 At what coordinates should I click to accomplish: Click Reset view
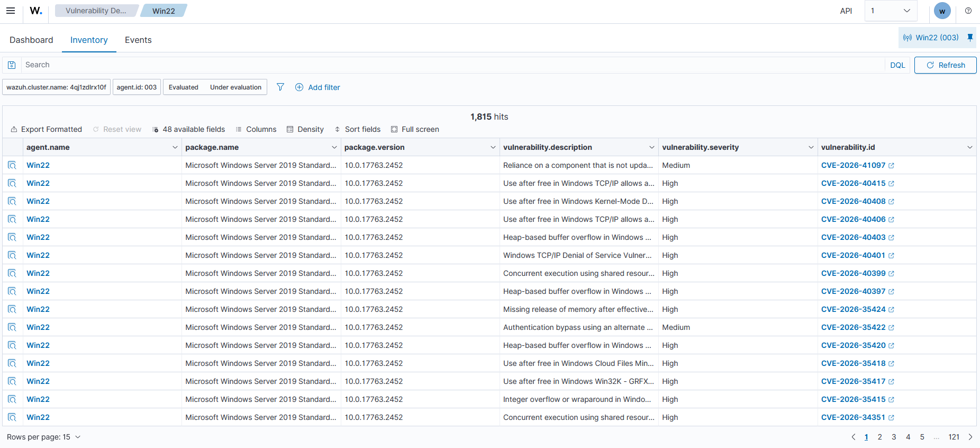point(117,129)
